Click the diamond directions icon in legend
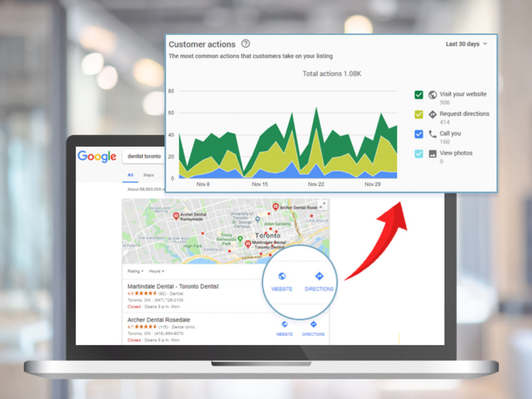 [x=432, y=114]
